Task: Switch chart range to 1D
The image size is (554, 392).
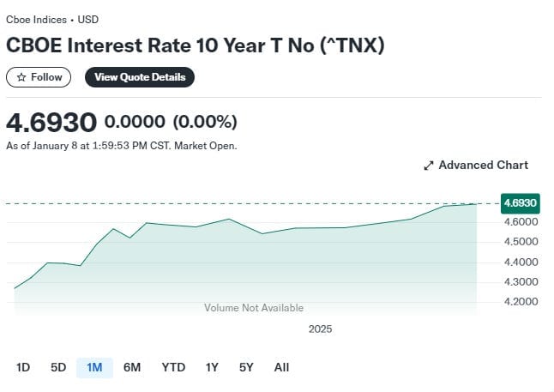Action: (23, 368)
